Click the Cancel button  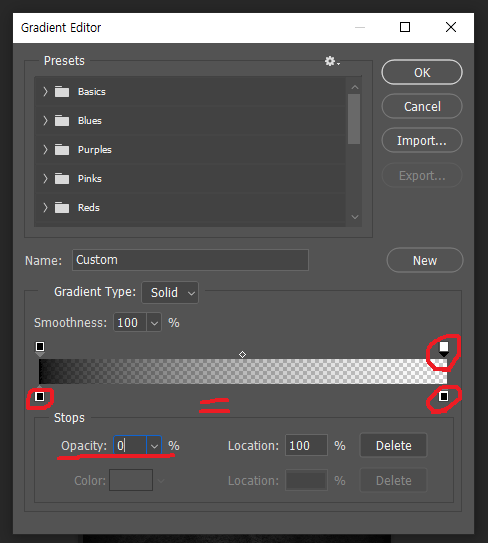pyautogui.click(x=422, y=106)
